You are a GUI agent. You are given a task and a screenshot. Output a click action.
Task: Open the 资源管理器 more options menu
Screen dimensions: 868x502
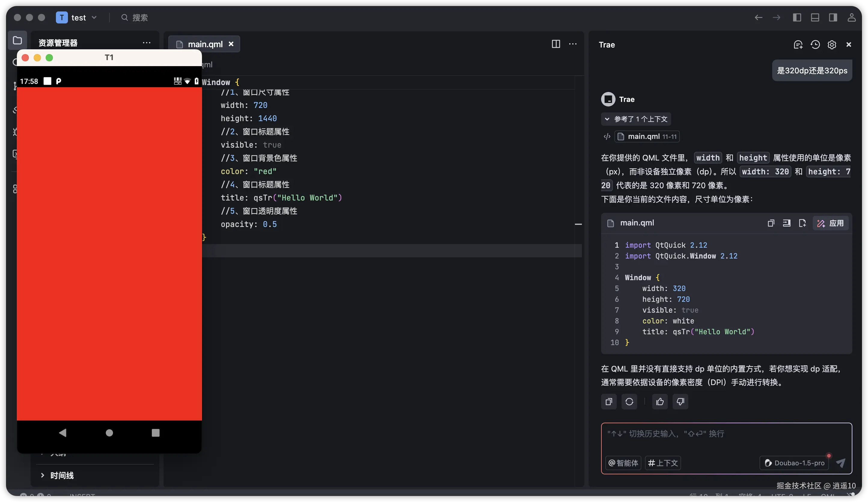pos(146,43)
